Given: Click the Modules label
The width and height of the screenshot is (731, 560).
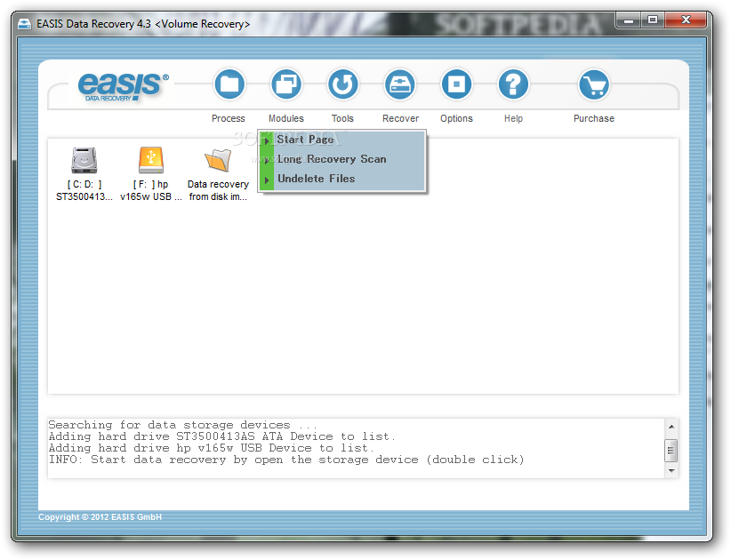Looking at the screenshot, I should coord(285,118).
